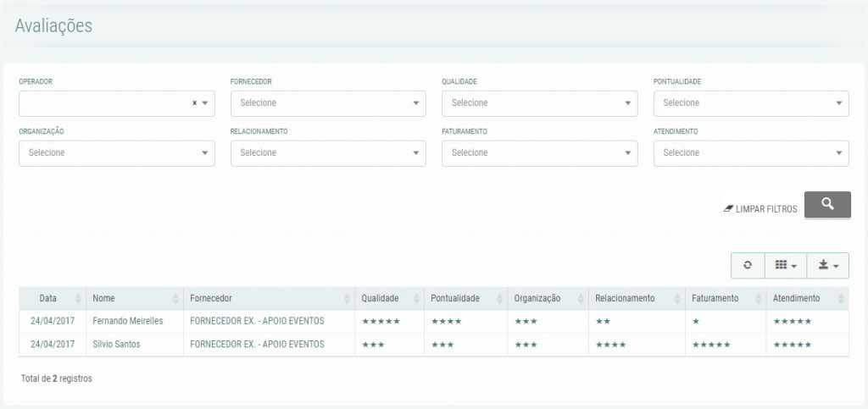Click Faturamento single star for Fernando Meirelles
The width and height of the screenshot is (868, 409).
point(696,321)
